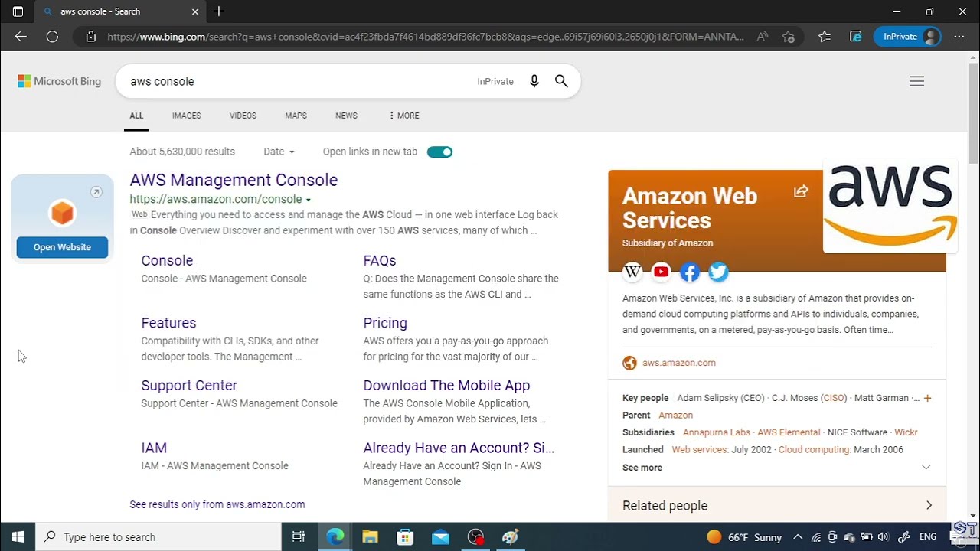Open the Collections icon

(856, 37)
